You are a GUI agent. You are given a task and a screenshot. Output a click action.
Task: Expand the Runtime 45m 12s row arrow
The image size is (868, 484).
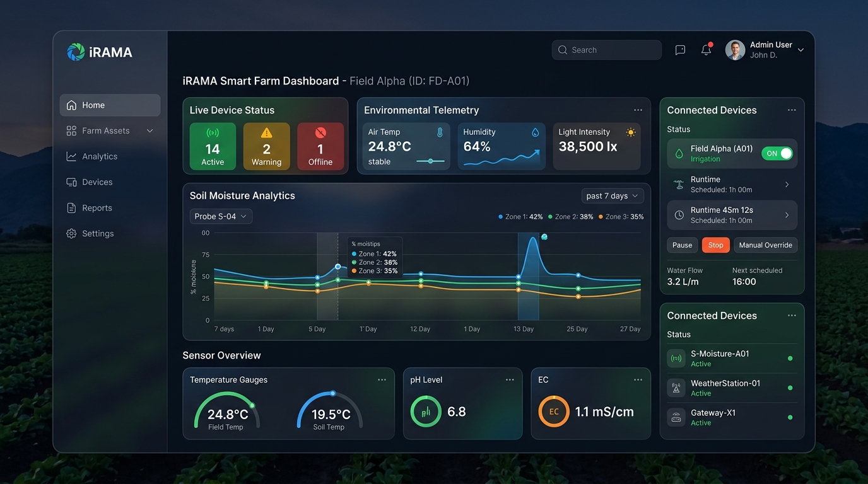pyautogui.click(x=787, y=215)
